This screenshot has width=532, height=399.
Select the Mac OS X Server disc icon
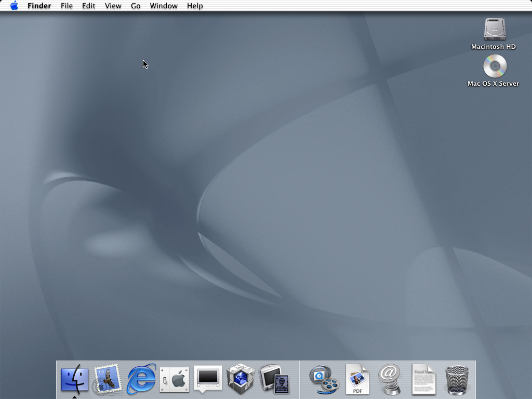click(495, 66)
